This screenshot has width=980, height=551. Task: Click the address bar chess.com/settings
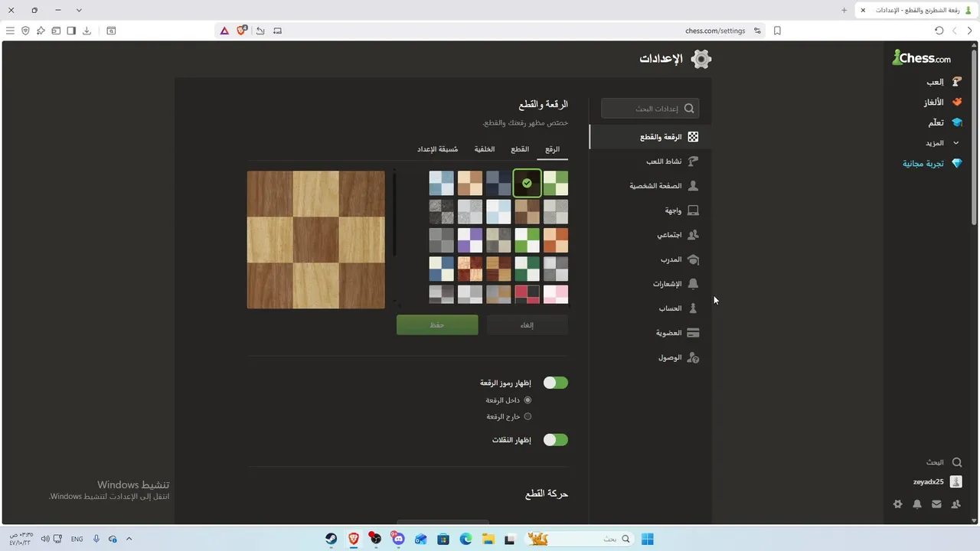tap(715, 31)
